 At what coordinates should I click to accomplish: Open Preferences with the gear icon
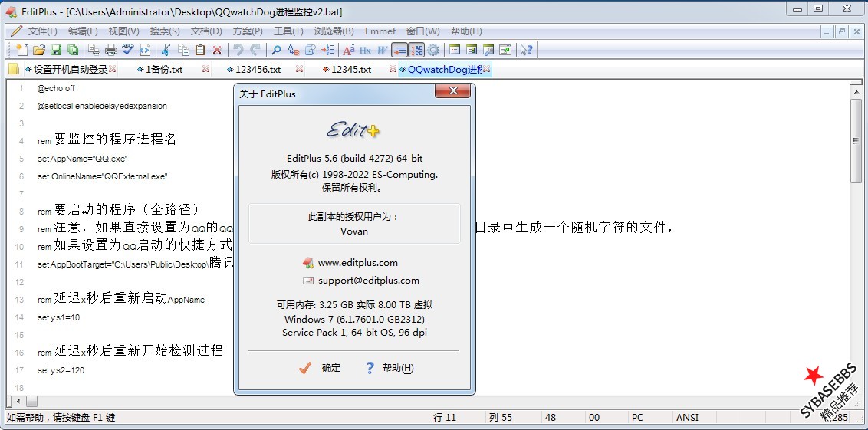tap(433, 50)
